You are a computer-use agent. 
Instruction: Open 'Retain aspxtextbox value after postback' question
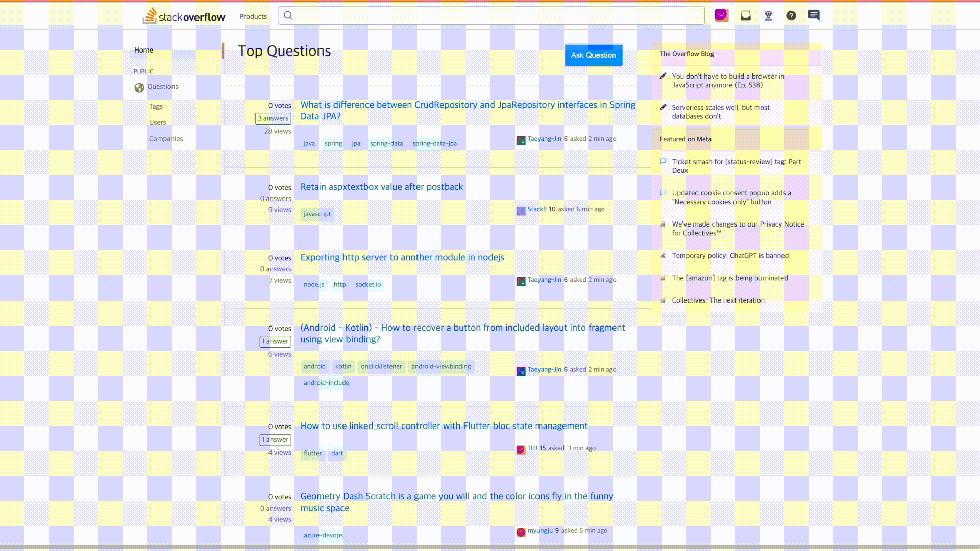tap(381, 187)
